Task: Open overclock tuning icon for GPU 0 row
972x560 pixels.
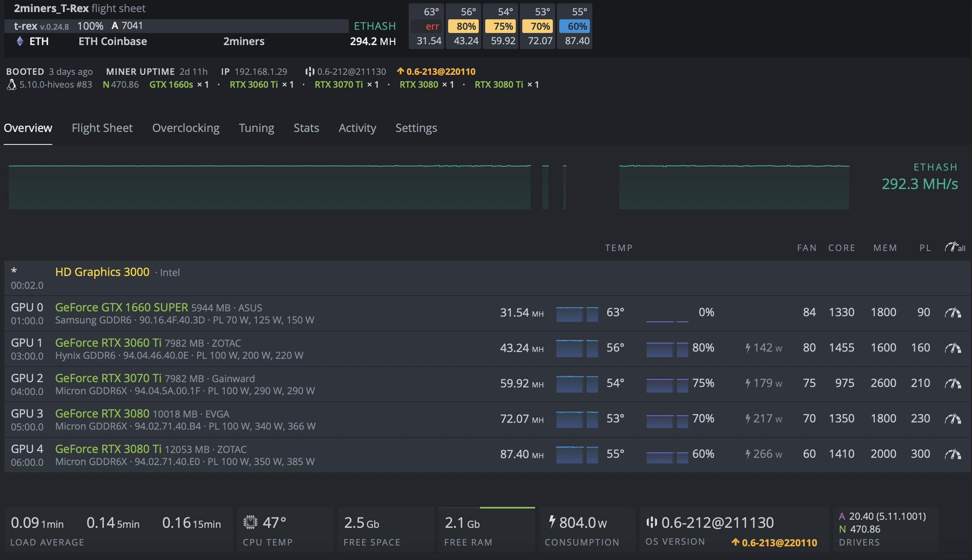Action: pyautogui.click(x=953, y=313)
